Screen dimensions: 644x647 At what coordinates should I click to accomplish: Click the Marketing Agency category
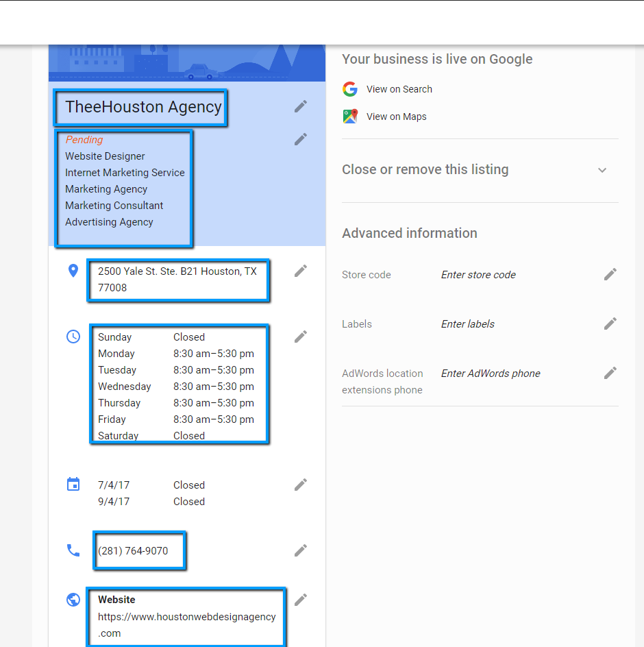[x=106, y=189]
